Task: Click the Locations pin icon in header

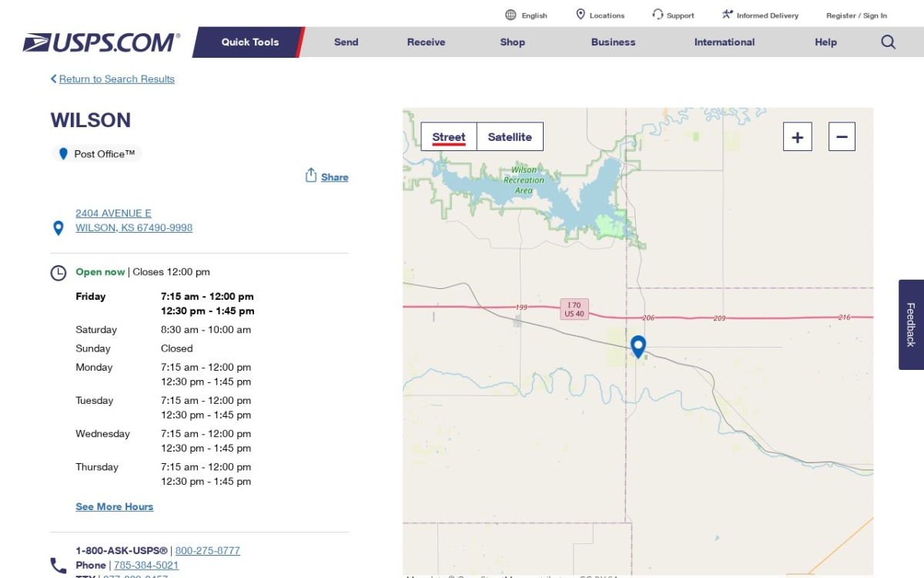Action: click(581, 15)
